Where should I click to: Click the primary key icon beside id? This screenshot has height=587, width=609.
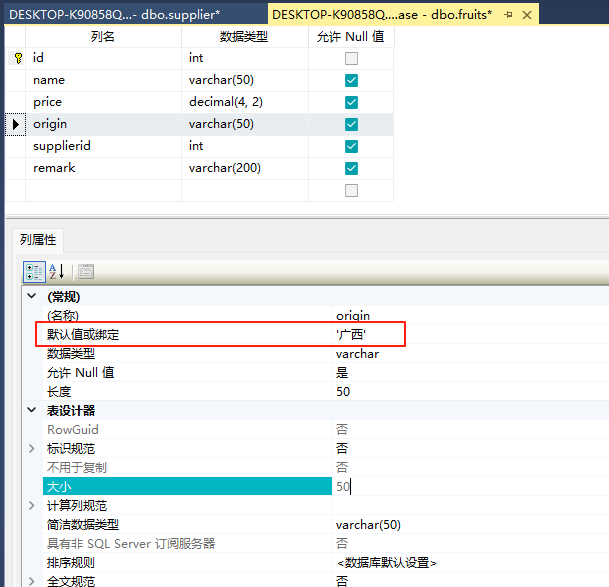pyautogui.click(x=17, y=58)
